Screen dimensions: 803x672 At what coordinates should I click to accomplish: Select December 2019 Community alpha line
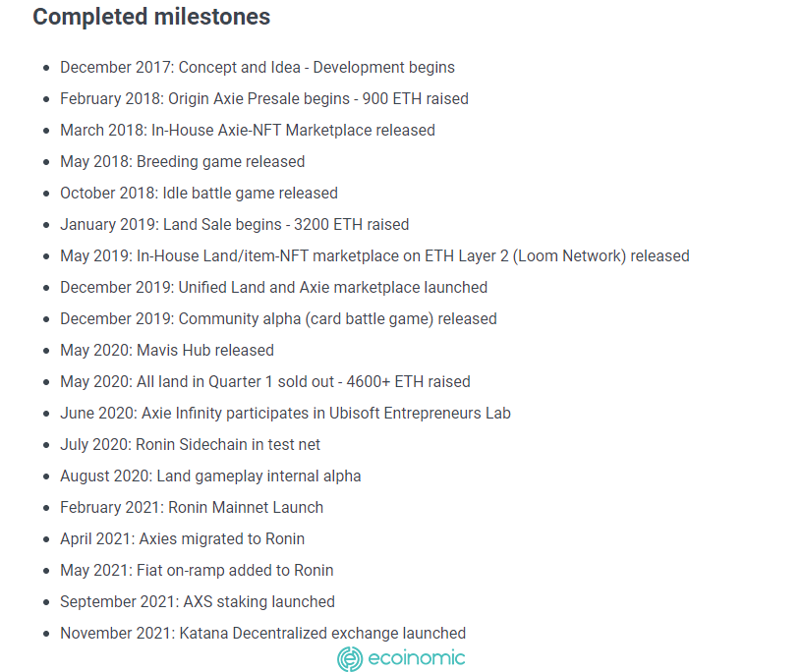tap(278, 319)
